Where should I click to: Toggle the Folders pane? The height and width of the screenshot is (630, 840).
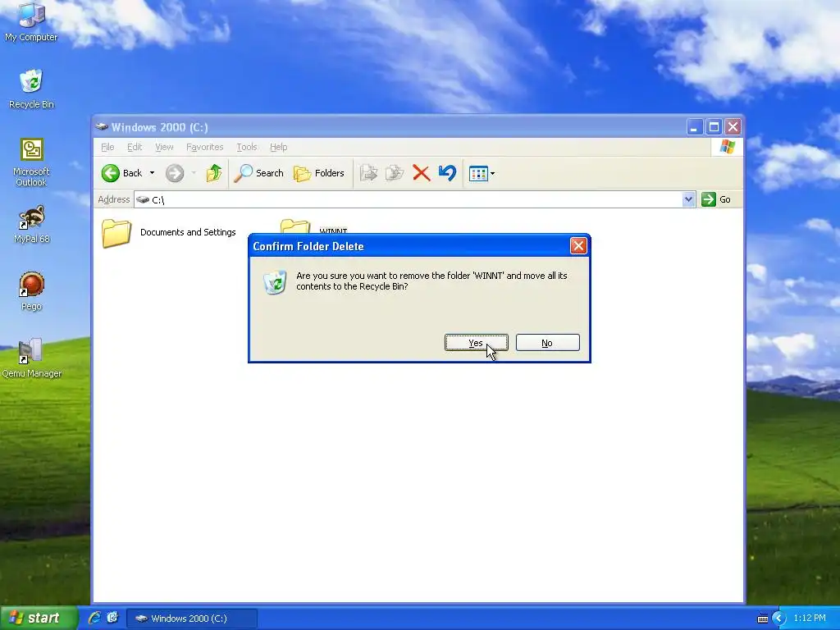point(319,173)
